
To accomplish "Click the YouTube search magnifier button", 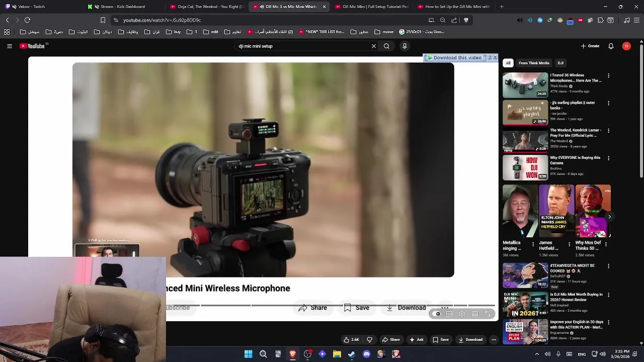I will point(386,46).
